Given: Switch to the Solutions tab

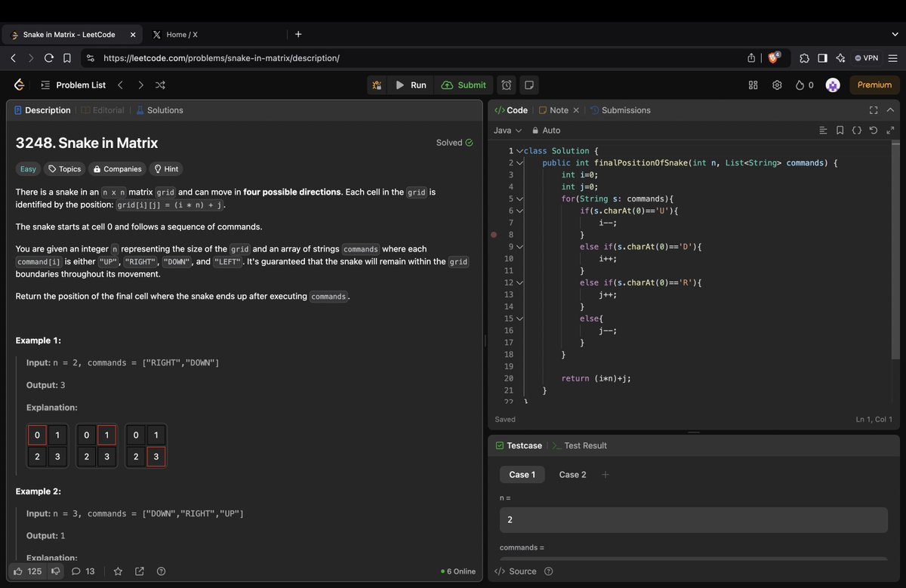Looking at the screenshot, I should point(159,110).
